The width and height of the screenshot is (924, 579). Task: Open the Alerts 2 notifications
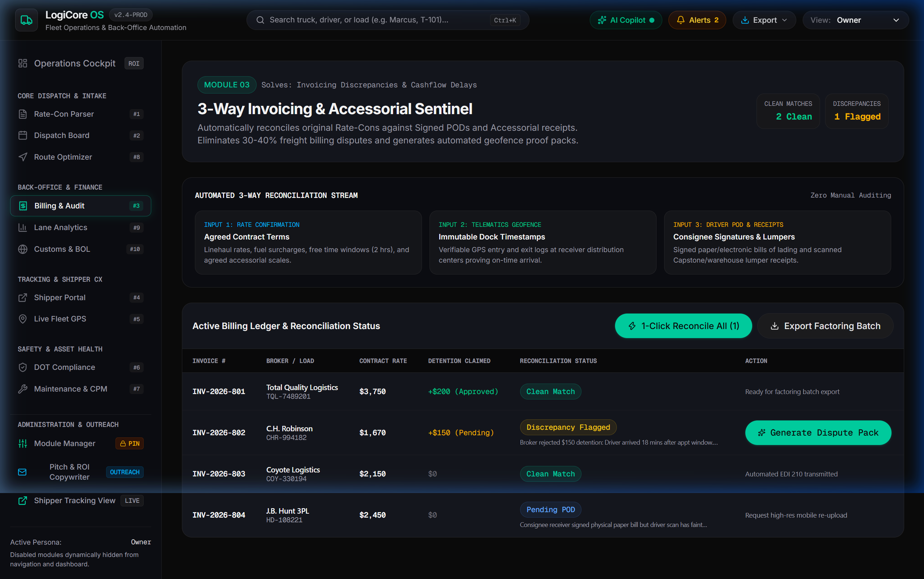click(x=697, y=20)
